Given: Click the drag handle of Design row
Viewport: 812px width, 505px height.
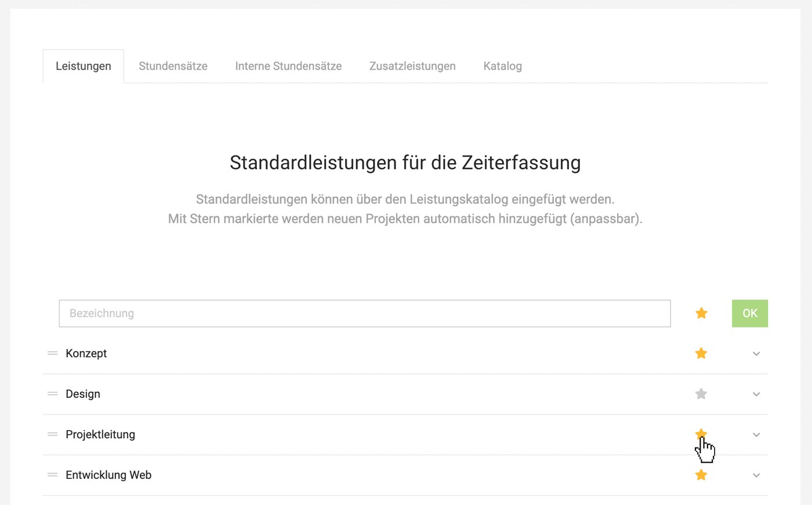Looking at the screenshot, I should pos(53,394).
